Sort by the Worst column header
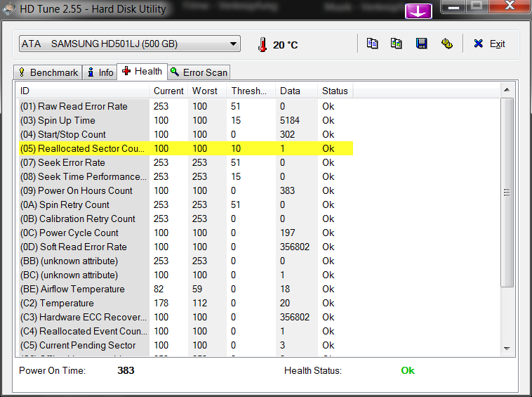The height and width of the screenshot is (397, 532). [x=207, y=91]
